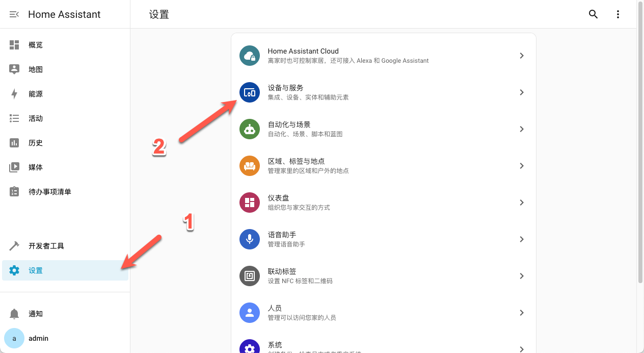Select the 地图 (Map) sidebar icon
Screen dimensions: 644x353
(14, 69)
